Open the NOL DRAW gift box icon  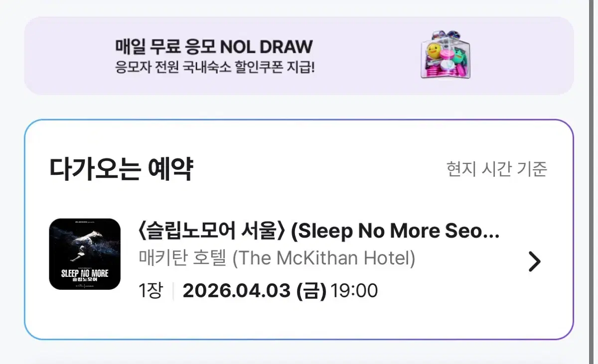click(x=446, y=55)
